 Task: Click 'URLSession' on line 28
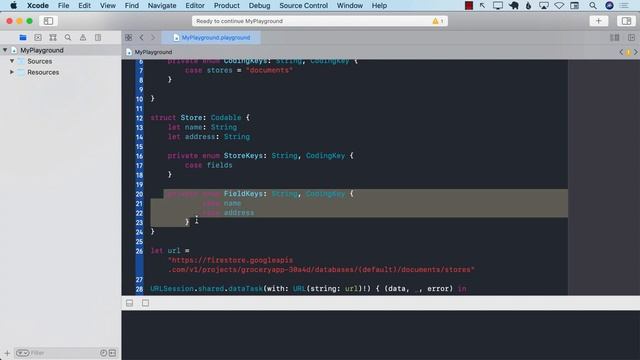tap(172, 289)
